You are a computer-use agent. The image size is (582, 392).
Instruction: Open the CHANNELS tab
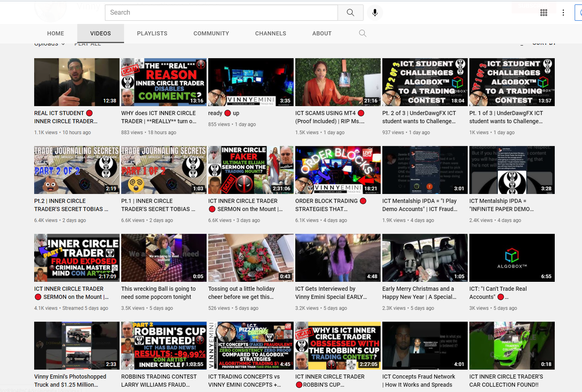pos(270,33)
